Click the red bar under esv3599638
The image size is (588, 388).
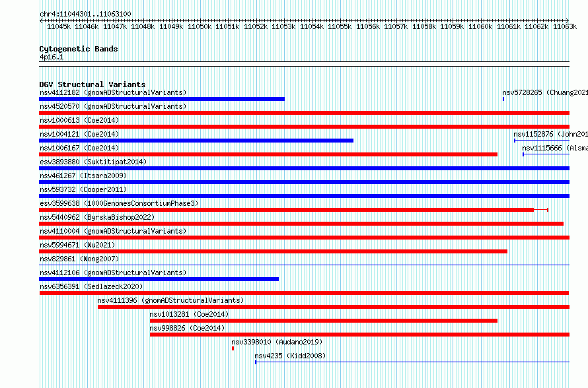click(x=287, y=210)
